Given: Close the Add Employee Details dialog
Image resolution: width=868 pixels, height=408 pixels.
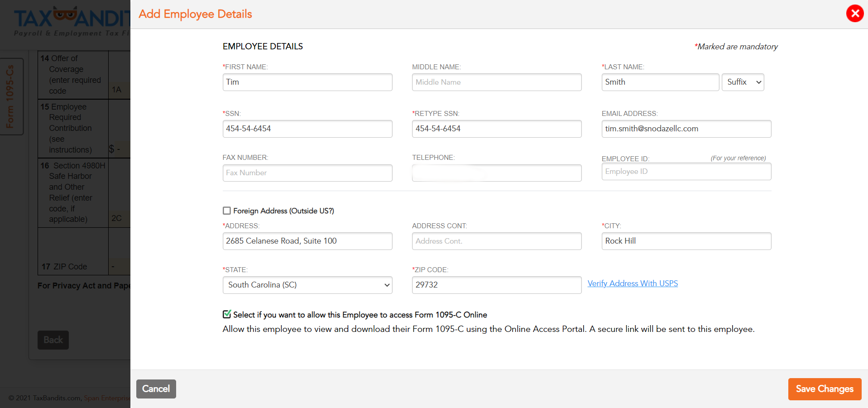Looking at the screenshot, I should click(854, 13).
